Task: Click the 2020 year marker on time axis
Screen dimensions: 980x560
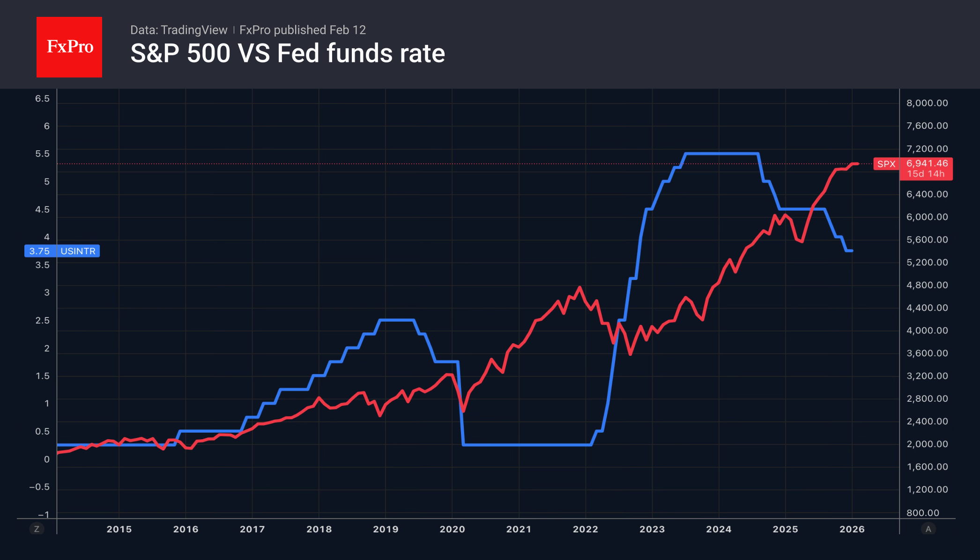Action: click(452, 529)
